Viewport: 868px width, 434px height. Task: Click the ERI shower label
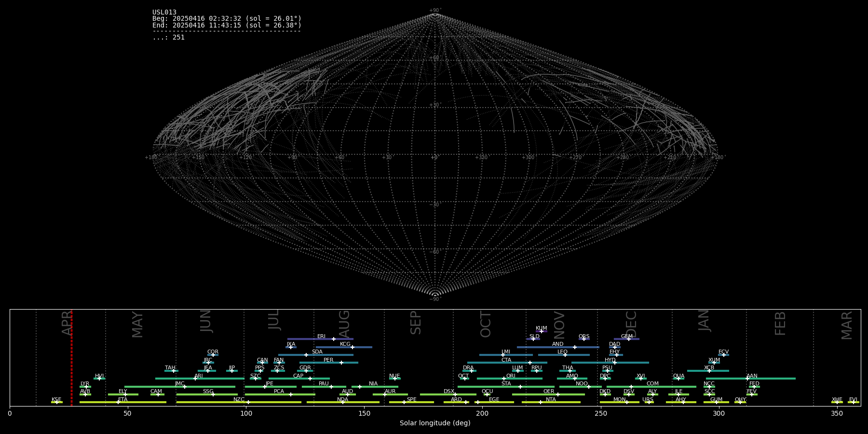[x=321, y=337]
